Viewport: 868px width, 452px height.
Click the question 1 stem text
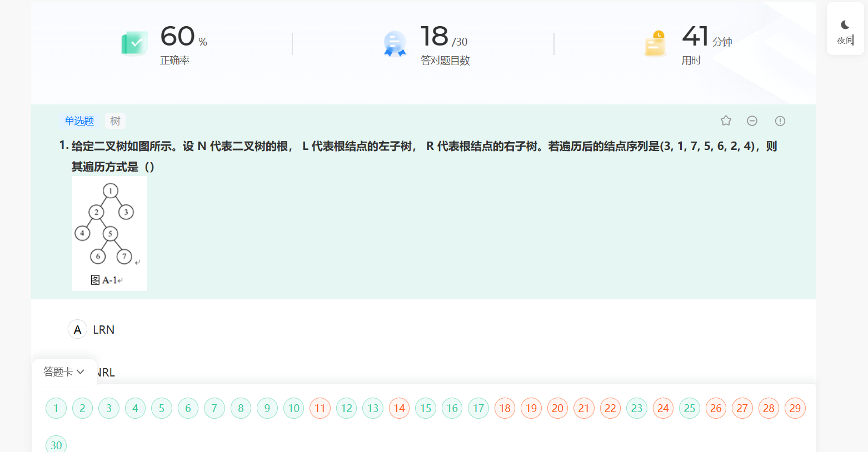[424, 156]
